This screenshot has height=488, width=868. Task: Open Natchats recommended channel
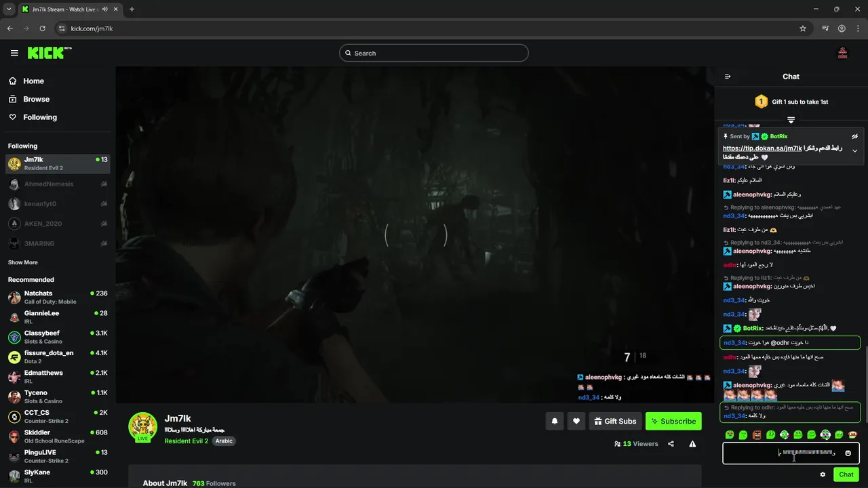[x=58, y=298]
